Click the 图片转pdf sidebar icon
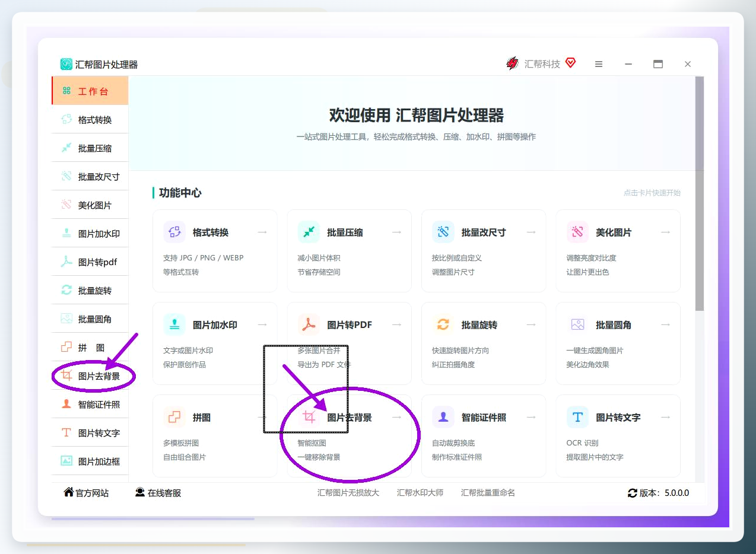This screenshot has width=756, height=554. (x=66, y=262)
